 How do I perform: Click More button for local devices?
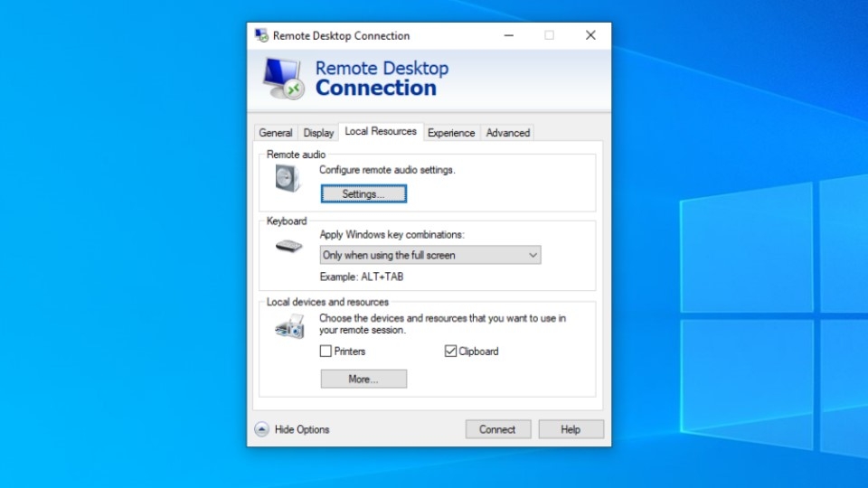(363, 379)
